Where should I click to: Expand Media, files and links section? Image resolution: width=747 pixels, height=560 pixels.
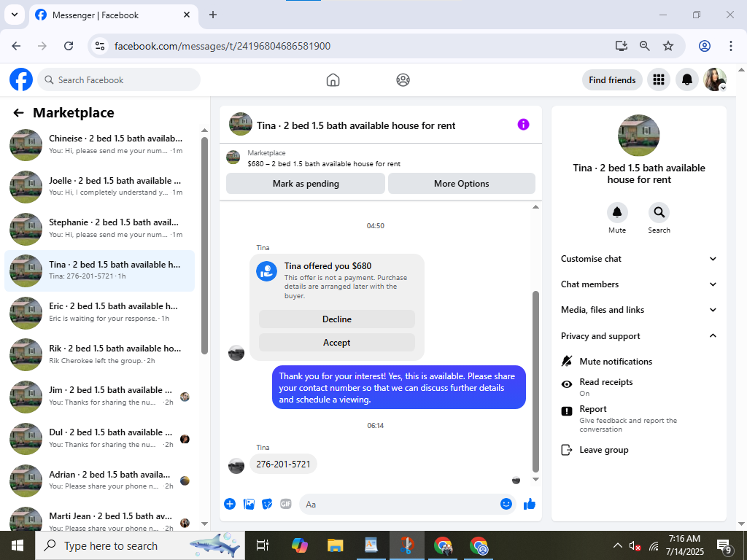pos(638,310)
